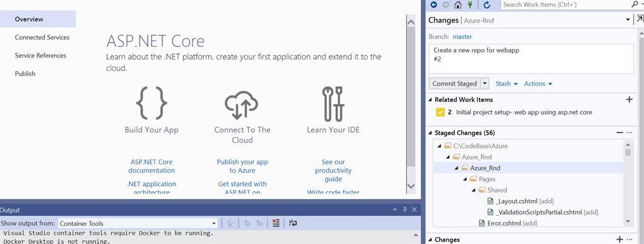Go to next message in Output
This screenshot has height=244, width=644.
[x=259, y=223]
